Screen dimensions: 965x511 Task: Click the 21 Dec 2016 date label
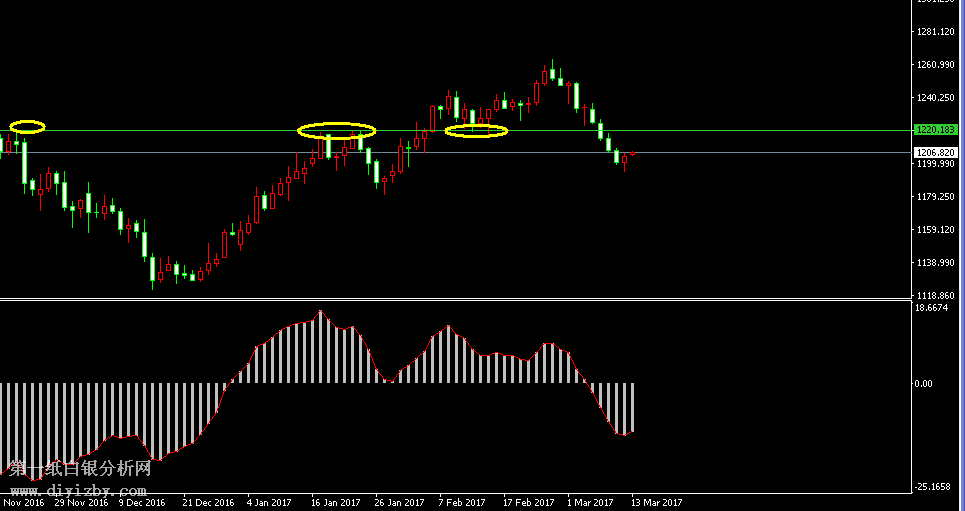pyautogui.click(x=208, y=503)
